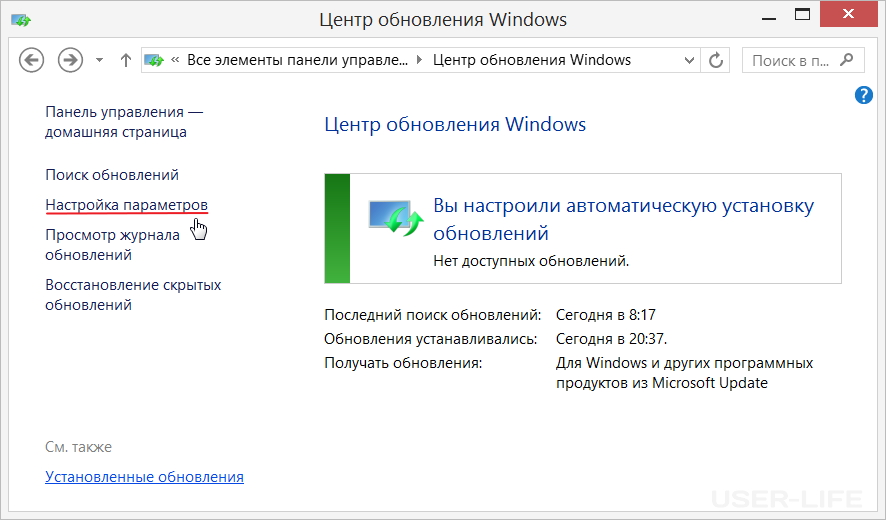Viewport: 886px width, 520px height.
Task: Click the Forward navigation arrow
Action: (69, 60)
